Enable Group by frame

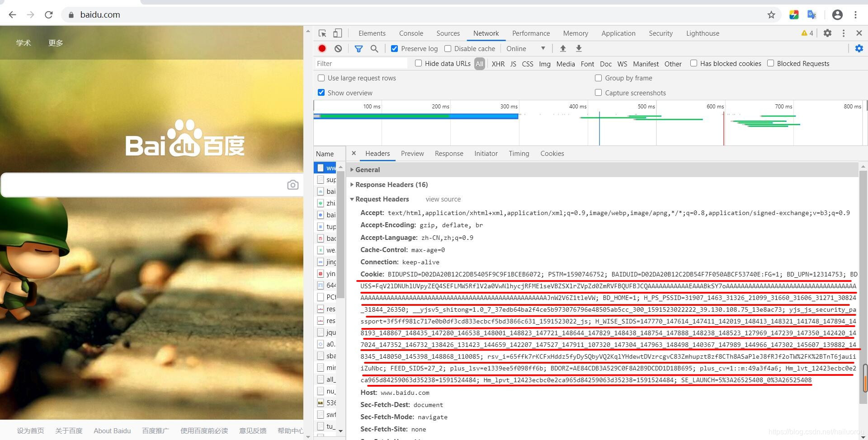[x=598, y=78]
